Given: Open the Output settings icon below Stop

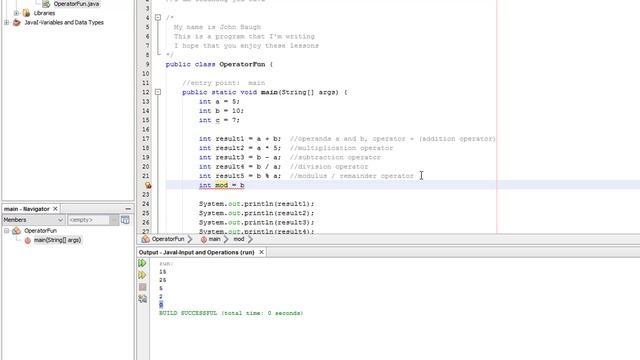Looking at the screenshot, I should (142, 299).
